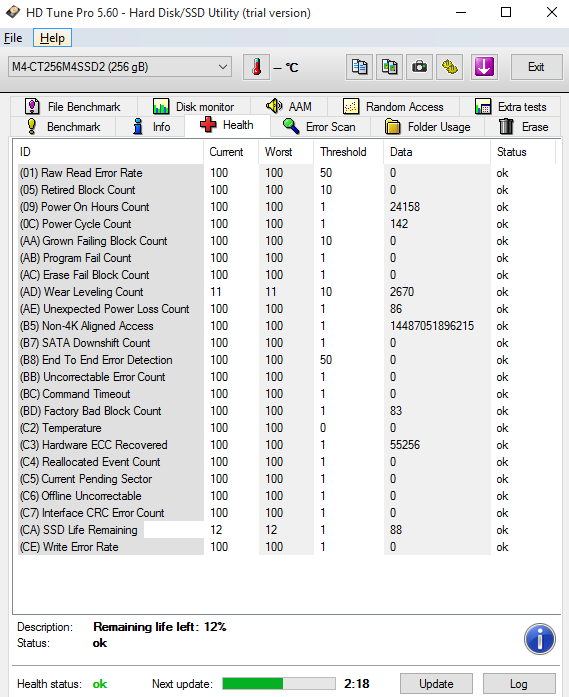Select Grown Failing Block Count row

287,241
